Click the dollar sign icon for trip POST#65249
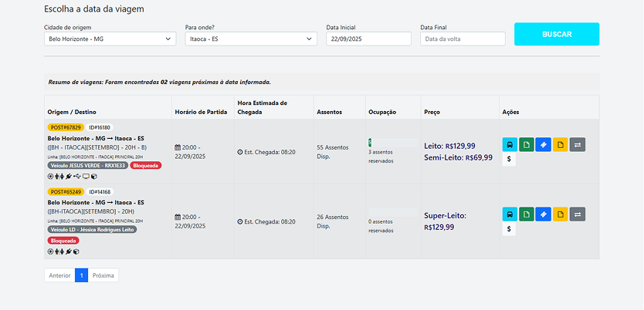The image size is (644, 310). coord(509,229)
